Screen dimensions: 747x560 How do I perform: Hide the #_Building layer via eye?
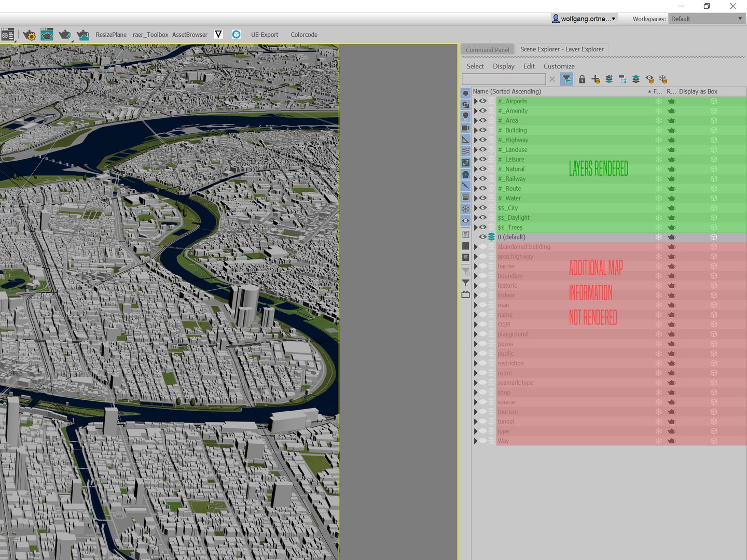(483, 130)
